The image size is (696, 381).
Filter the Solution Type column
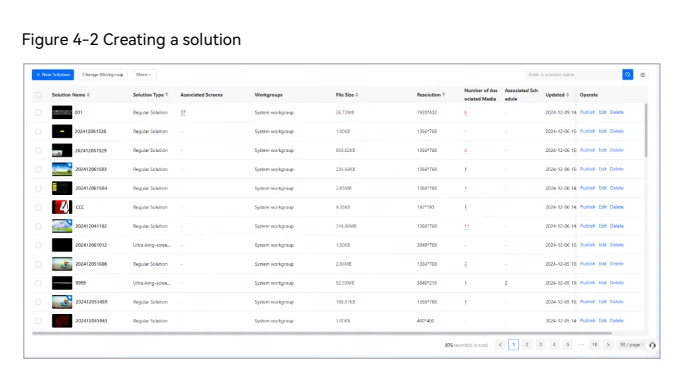tap(167, 95)
